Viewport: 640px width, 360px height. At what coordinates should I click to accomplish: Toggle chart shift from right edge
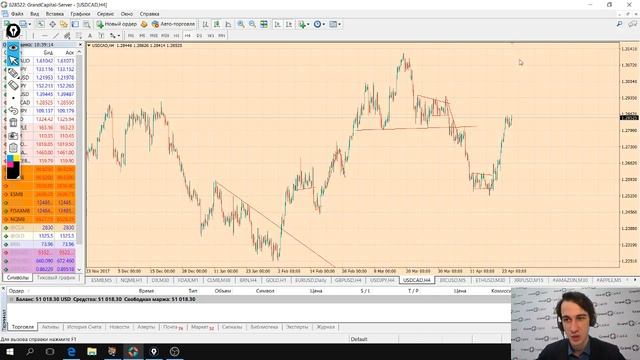(x=289, y=24)
